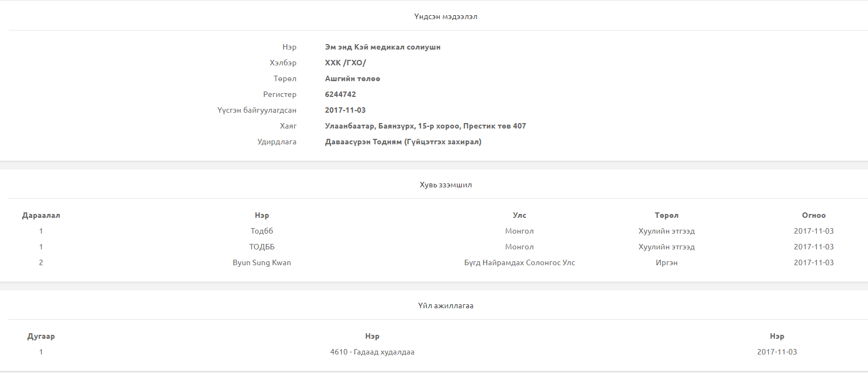Click the "Үйл ажиллагаа" section heading

pos(445,305)
